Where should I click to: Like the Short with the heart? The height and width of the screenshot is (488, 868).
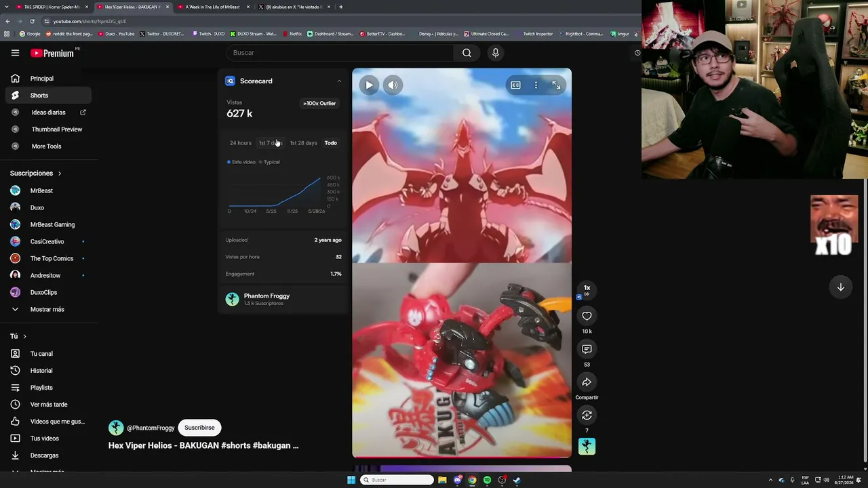587,316
